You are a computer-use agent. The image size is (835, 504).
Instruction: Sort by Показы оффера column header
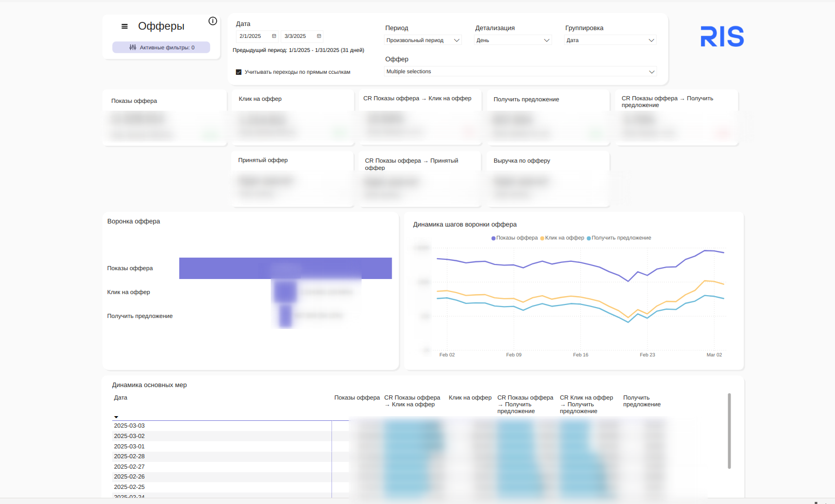(357, 397)
